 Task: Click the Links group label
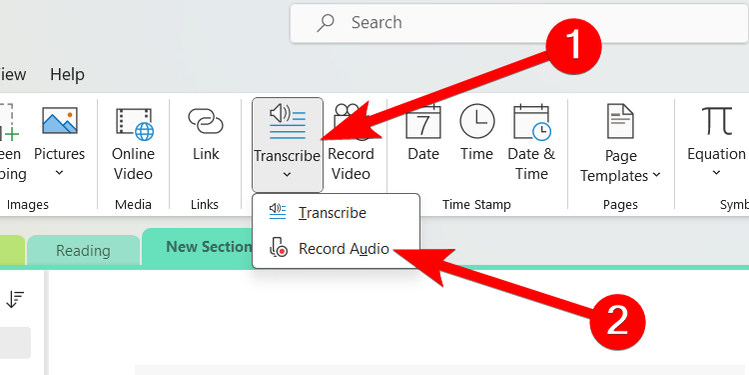click(x=204, y=205)
